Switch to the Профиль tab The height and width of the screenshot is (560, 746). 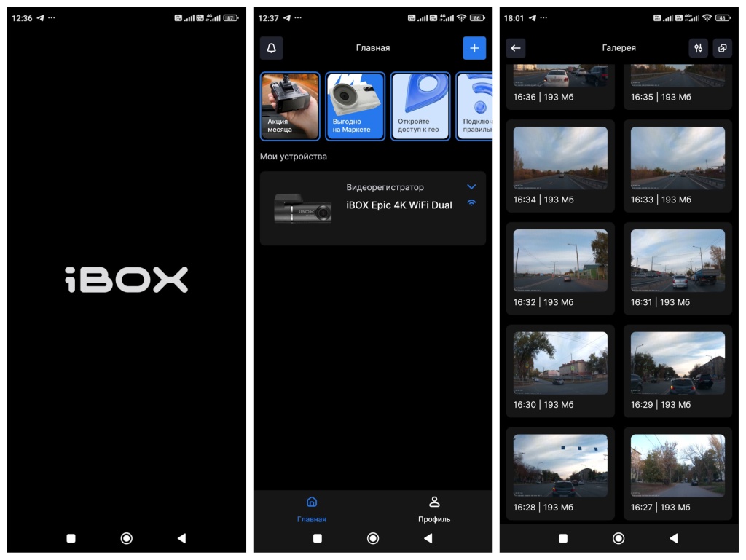pyautogui.click(x=433, y=509)
